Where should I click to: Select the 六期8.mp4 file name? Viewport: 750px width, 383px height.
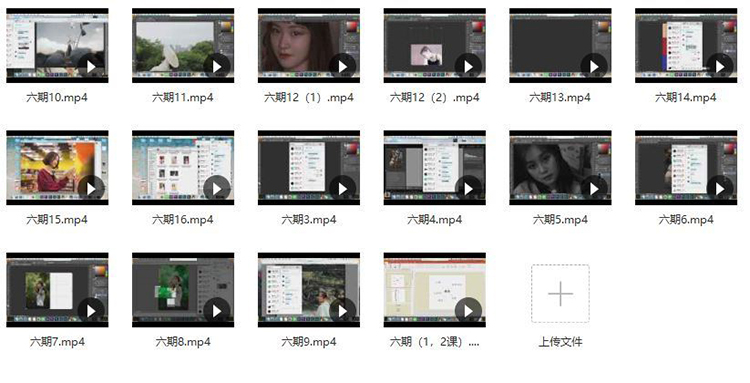click(x=183, y=342)
